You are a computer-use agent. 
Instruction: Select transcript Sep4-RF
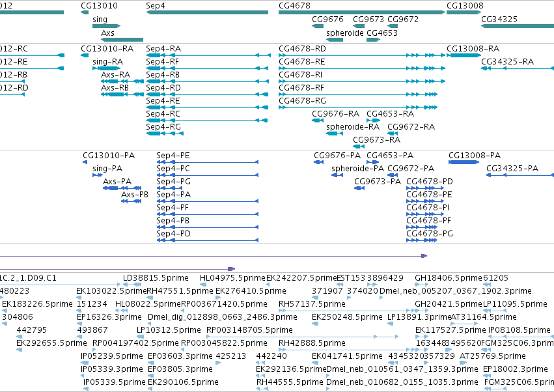[208, 68]
